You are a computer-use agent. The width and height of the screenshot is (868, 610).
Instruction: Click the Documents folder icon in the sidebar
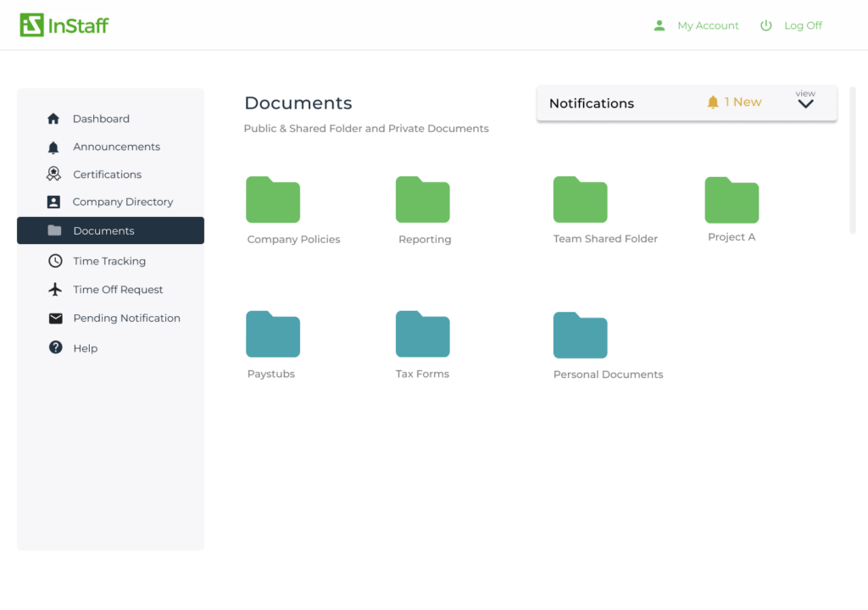click(54, 230)
